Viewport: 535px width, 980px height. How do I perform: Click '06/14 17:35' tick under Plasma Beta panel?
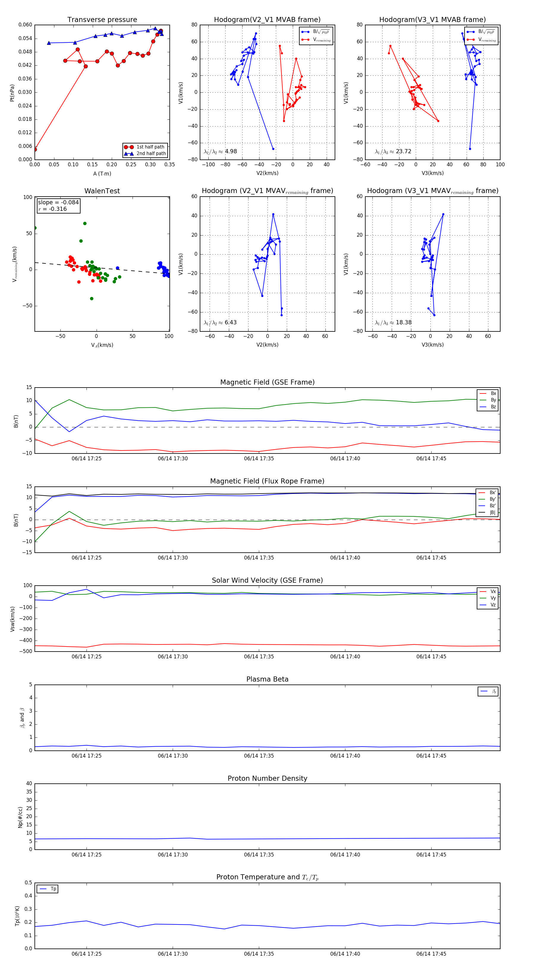point(259,756)
